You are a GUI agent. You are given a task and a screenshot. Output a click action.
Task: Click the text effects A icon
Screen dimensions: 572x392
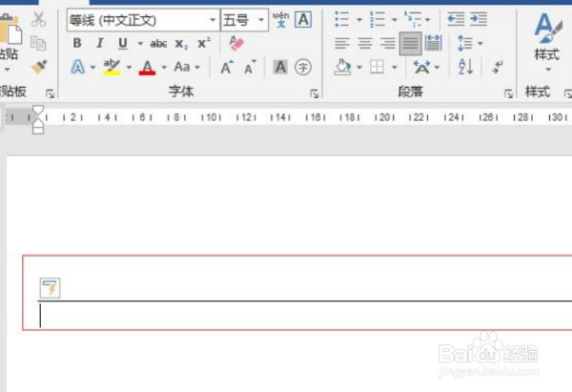tap(78, 67)
